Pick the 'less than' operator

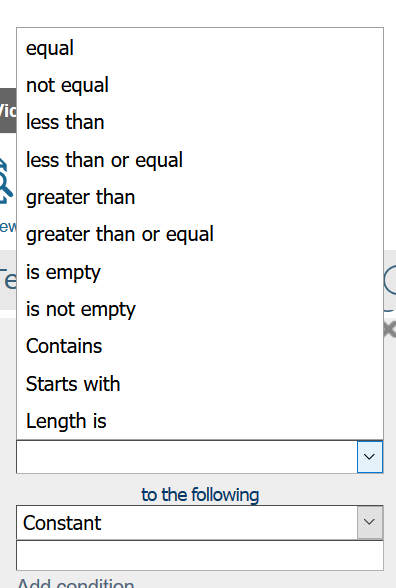click(x=200, y=122)
